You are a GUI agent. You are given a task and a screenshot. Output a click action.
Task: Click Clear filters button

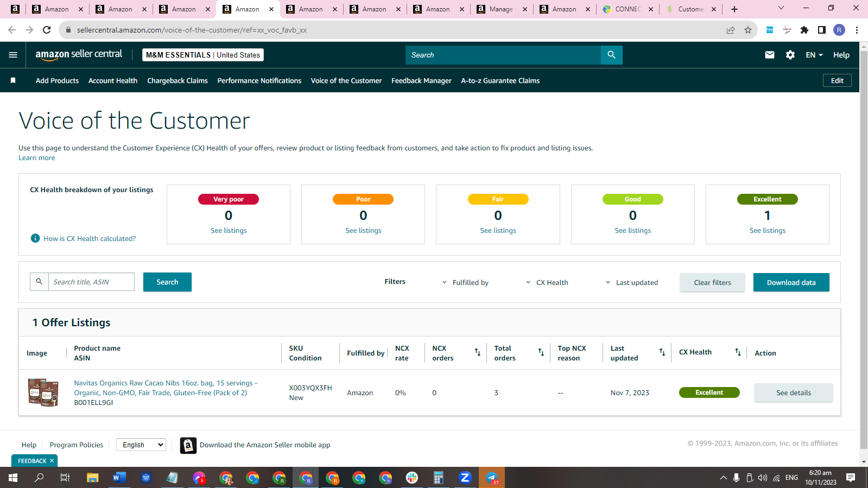[712, 282]
